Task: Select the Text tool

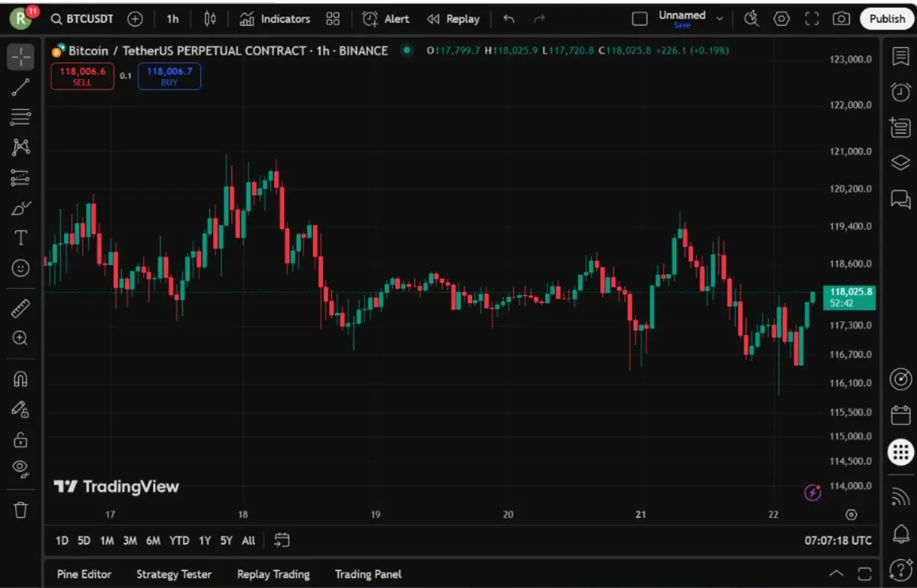Action: click(x=21, y=238)
